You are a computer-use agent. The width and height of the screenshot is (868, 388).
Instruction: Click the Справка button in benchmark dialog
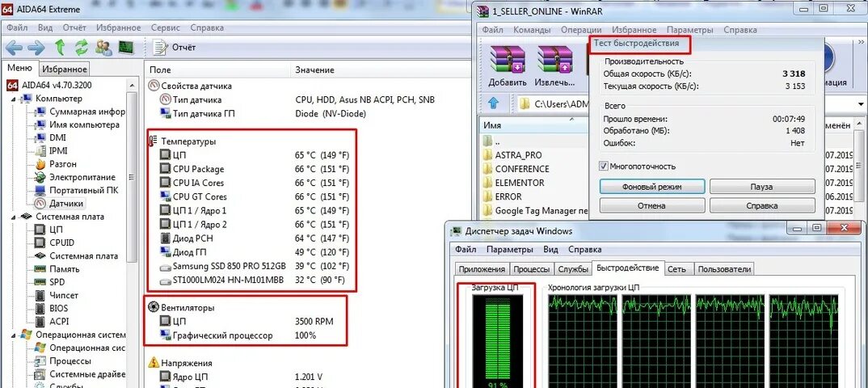[761, 205]
